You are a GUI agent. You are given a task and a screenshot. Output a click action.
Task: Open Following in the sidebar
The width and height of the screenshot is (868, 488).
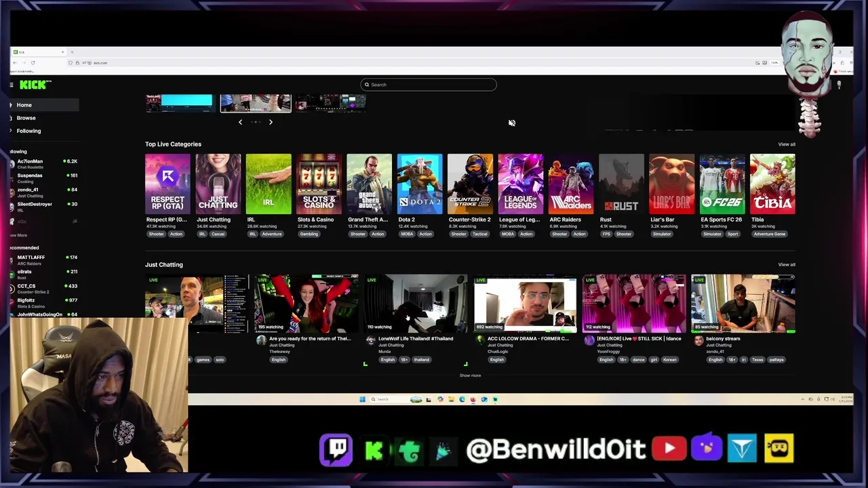[28, 131]
